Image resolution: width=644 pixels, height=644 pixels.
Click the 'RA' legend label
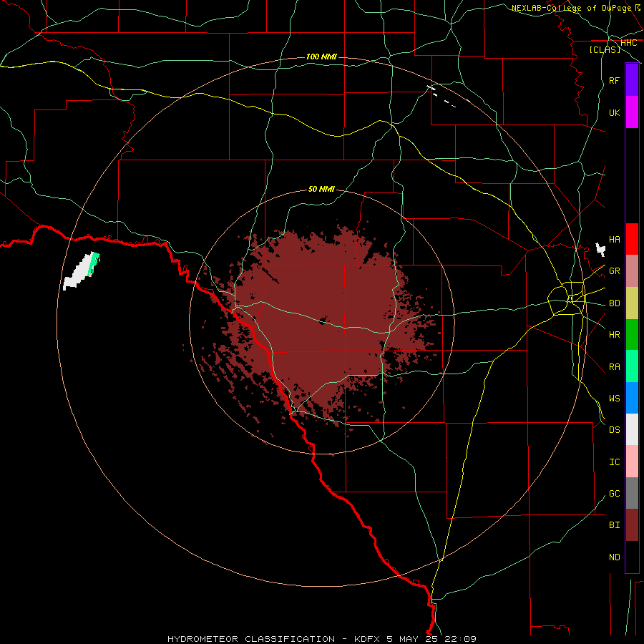tap(615, 367)
